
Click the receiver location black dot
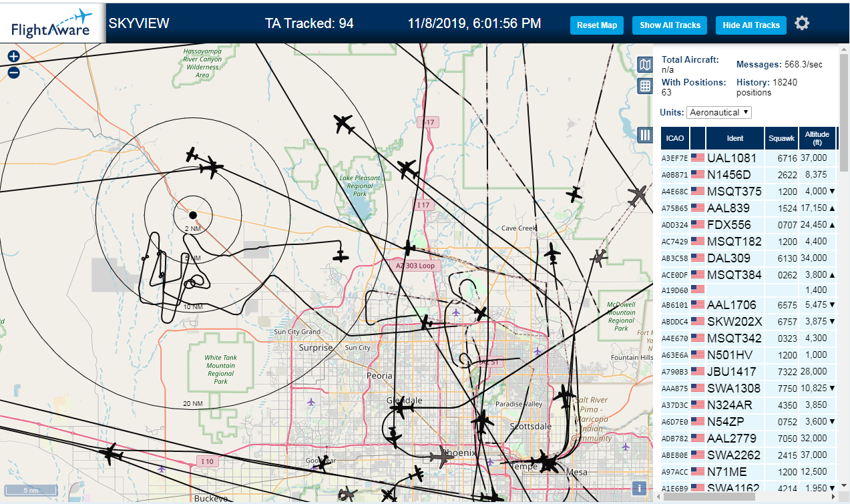[193, 215]
